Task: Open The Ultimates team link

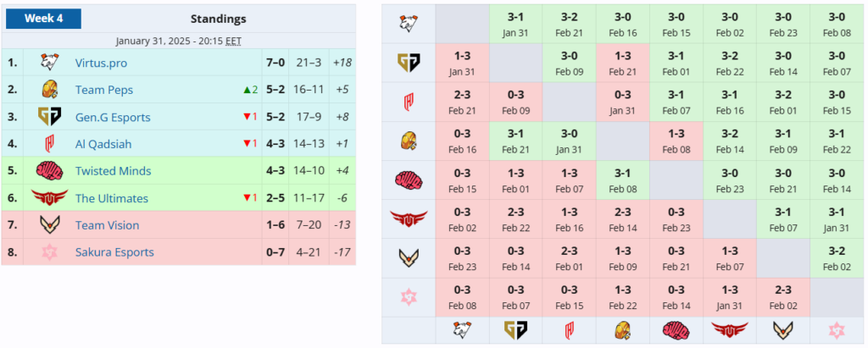Action: tap(112, 198)
